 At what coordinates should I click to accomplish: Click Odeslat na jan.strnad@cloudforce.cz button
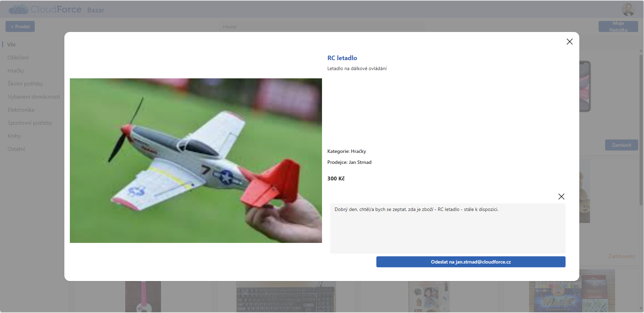tap(471, 262)
